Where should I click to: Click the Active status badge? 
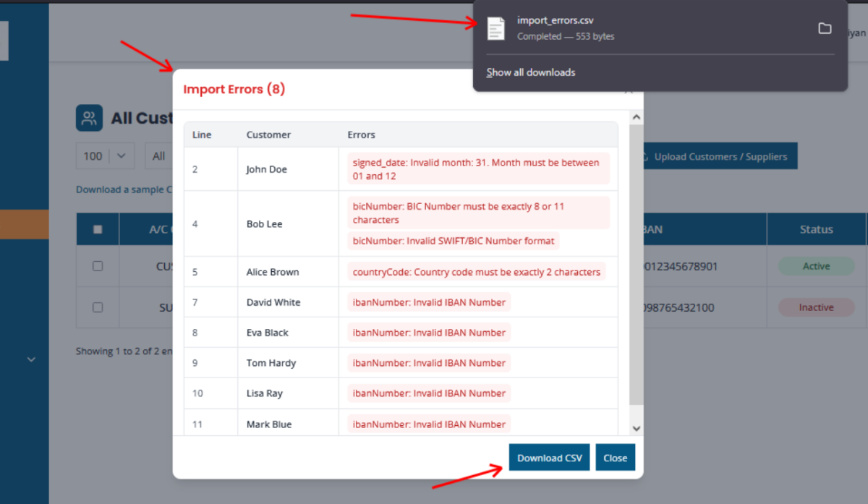pyautogui.click(x=816, y=266)
